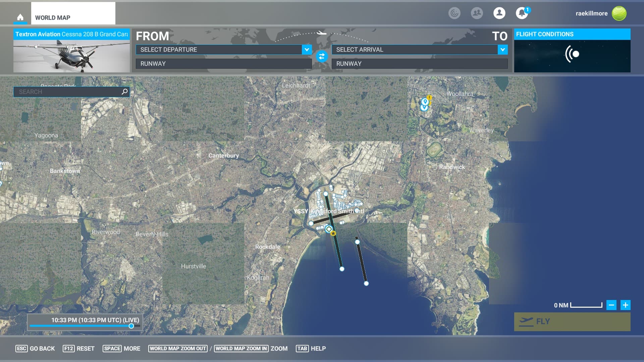The height and width of the screenshot is (362, 644).
Task: Click the Randwick map label
Action: coord(452,167)
